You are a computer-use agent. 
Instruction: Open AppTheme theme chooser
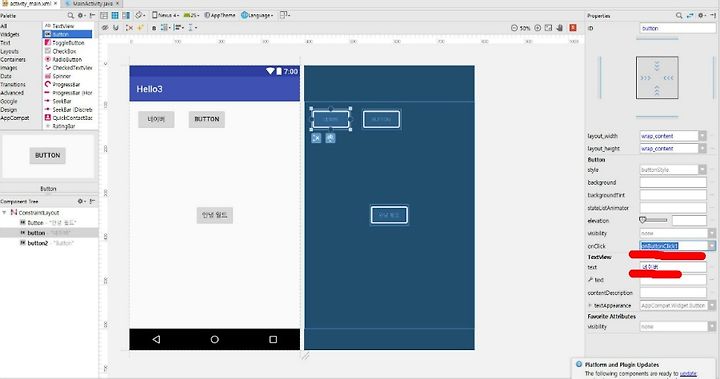(219, 15)
